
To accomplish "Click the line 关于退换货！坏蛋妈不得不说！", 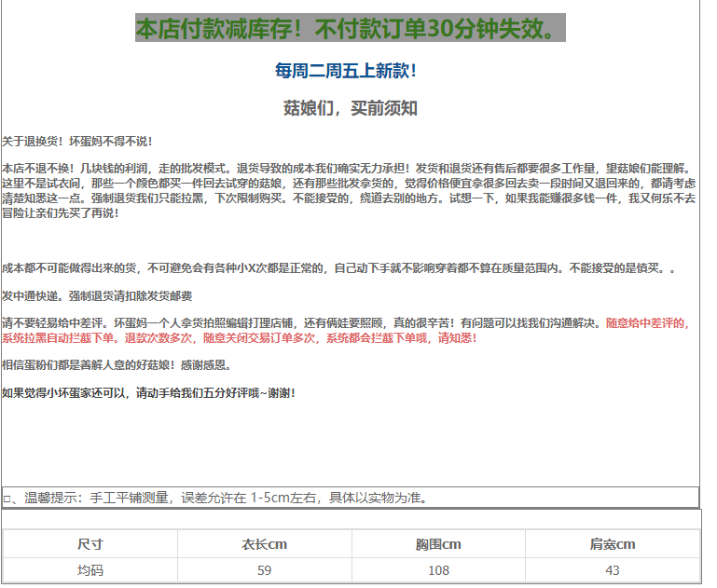I will [x=77, y=142].
